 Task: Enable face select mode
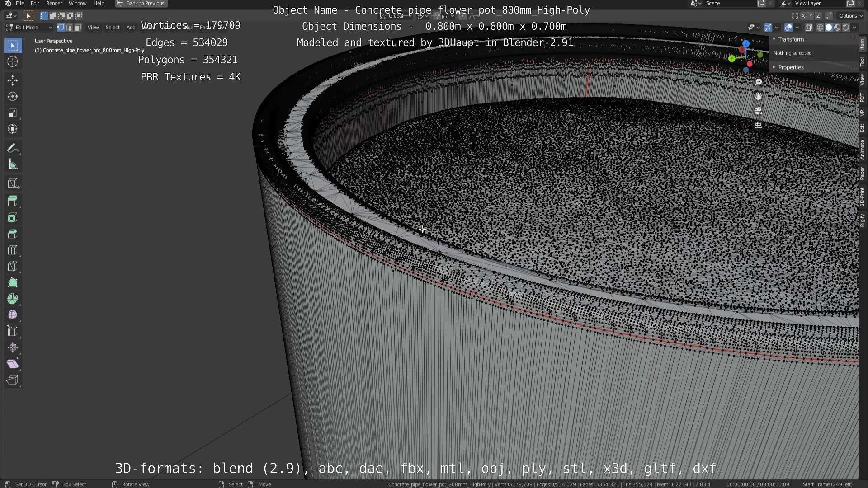78,28
